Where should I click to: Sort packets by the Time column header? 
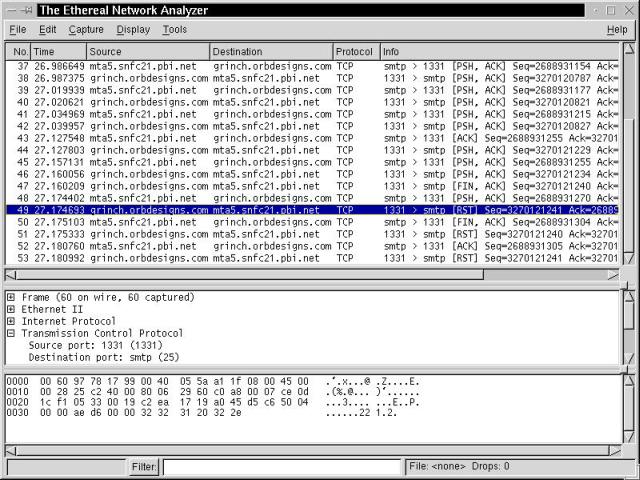coord(57,51)
